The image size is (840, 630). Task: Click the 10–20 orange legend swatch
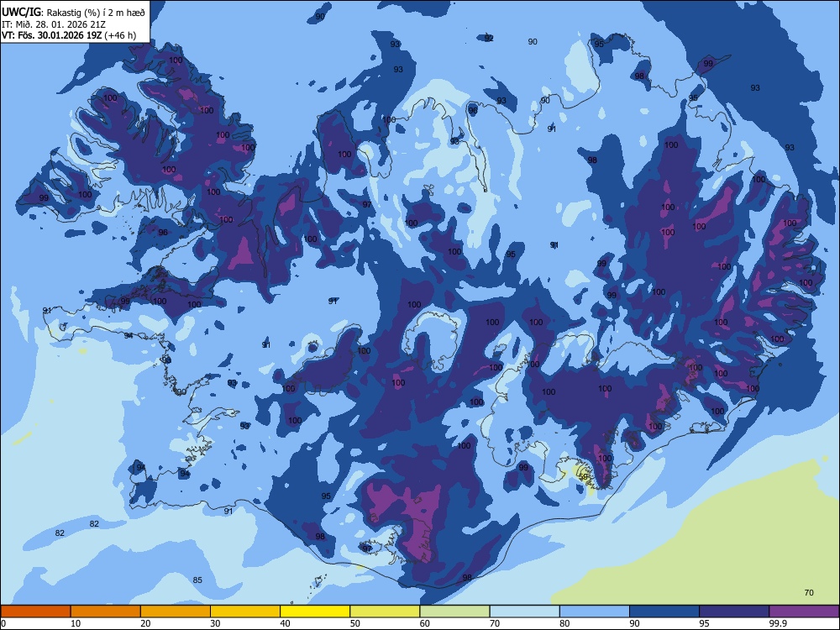point(106,612)
